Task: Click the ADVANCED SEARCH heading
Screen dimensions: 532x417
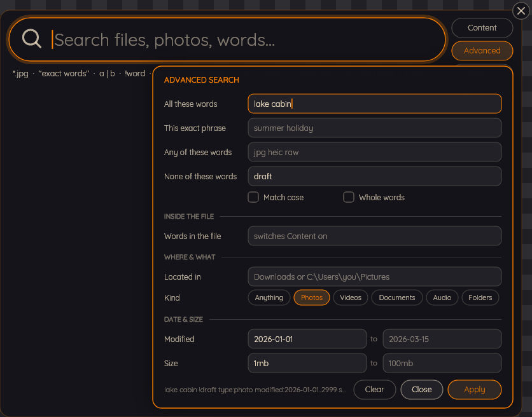Action: [202, 80]
